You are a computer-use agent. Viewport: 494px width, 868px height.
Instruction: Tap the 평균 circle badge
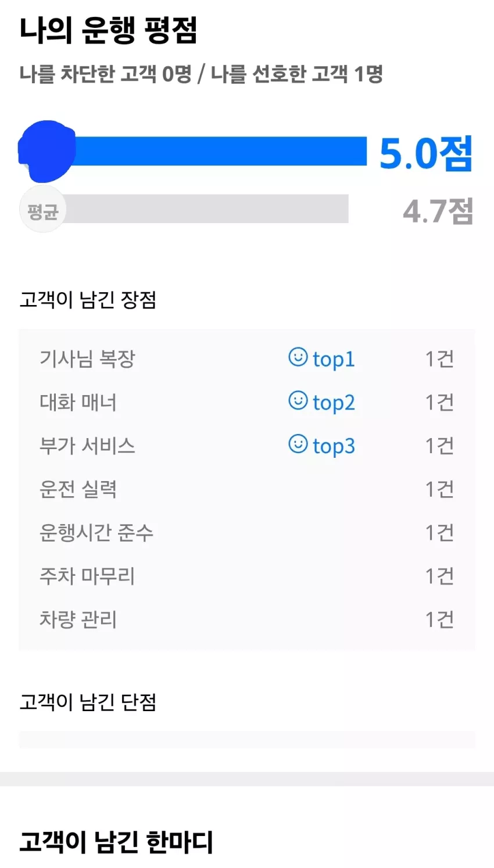(x=42, y=210)
